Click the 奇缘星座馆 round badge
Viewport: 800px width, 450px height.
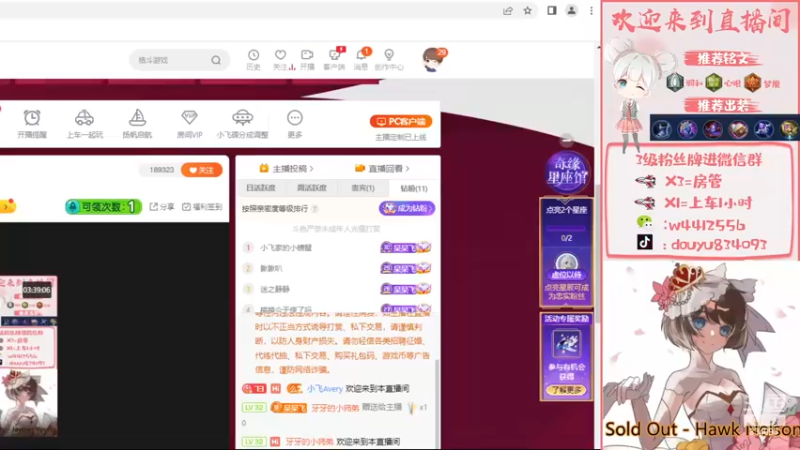(x=566, y=172)
